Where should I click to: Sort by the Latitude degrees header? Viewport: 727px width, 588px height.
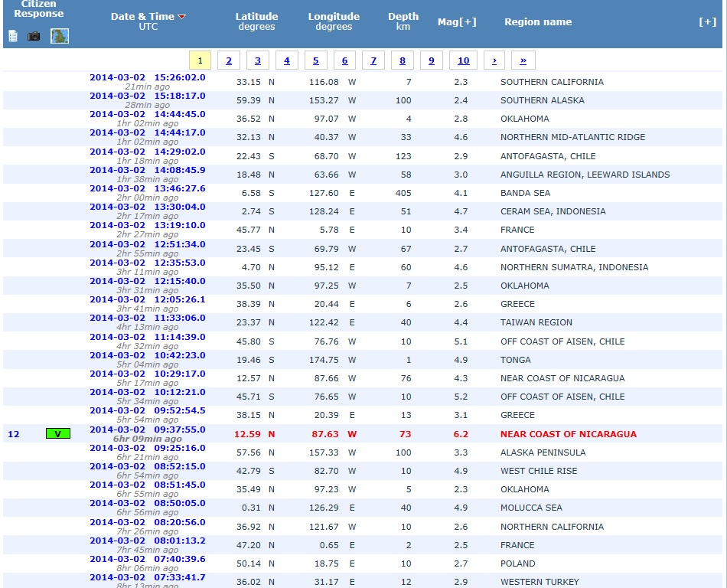(x=256, y=21)
